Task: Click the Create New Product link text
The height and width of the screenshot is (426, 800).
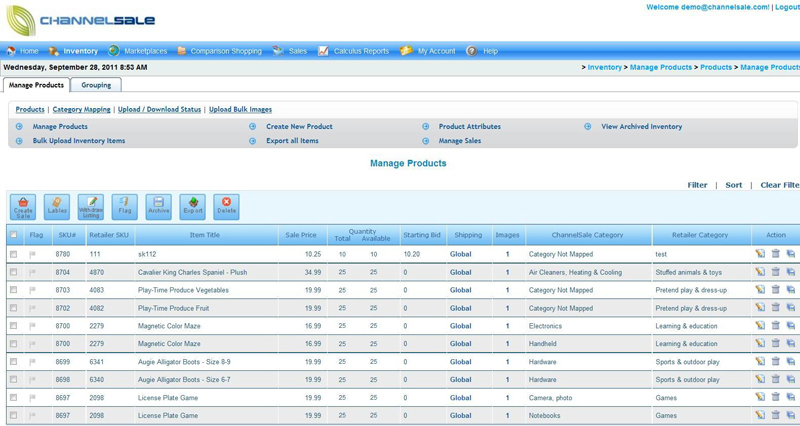Action: click(x=299, y=127)
